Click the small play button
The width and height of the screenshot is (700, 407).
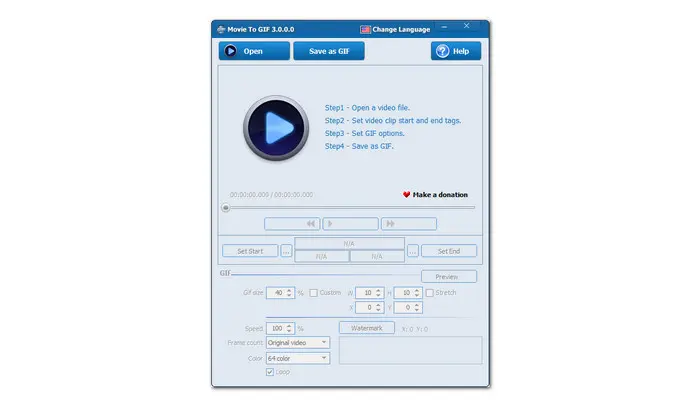[350, 224]
